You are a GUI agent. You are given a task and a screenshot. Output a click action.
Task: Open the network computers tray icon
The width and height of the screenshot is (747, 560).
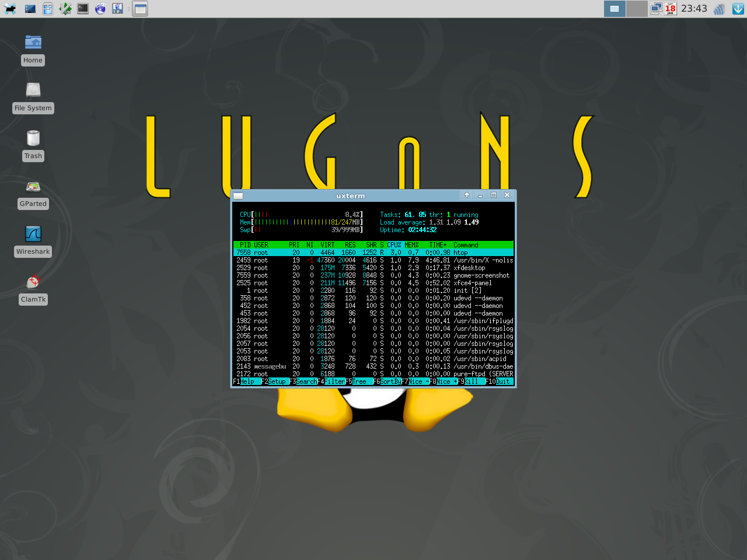(656, 9)
